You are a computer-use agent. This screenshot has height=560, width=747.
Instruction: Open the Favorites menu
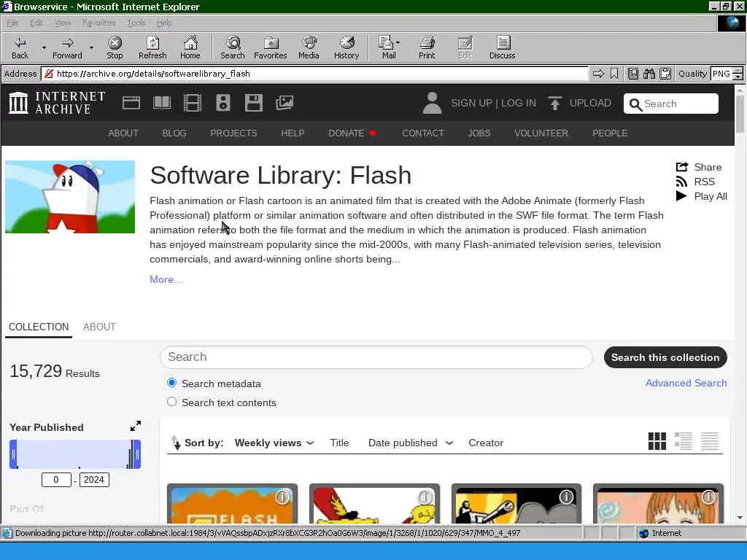(98, 23)
